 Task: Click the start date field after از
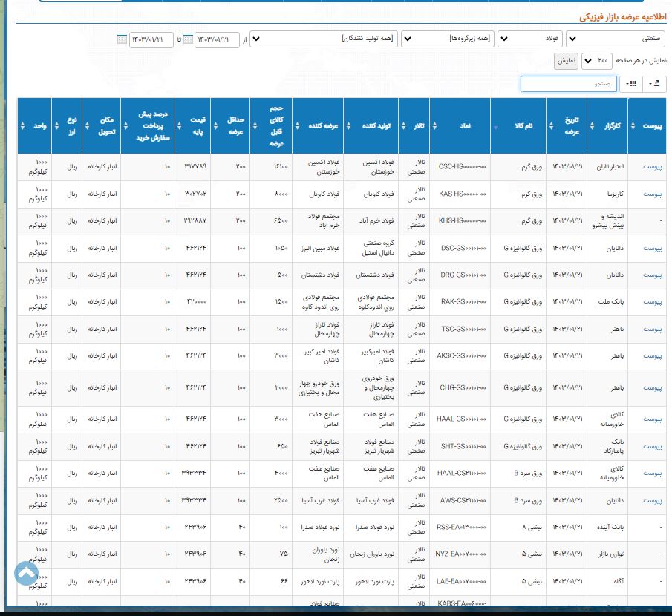click(217, 40)
